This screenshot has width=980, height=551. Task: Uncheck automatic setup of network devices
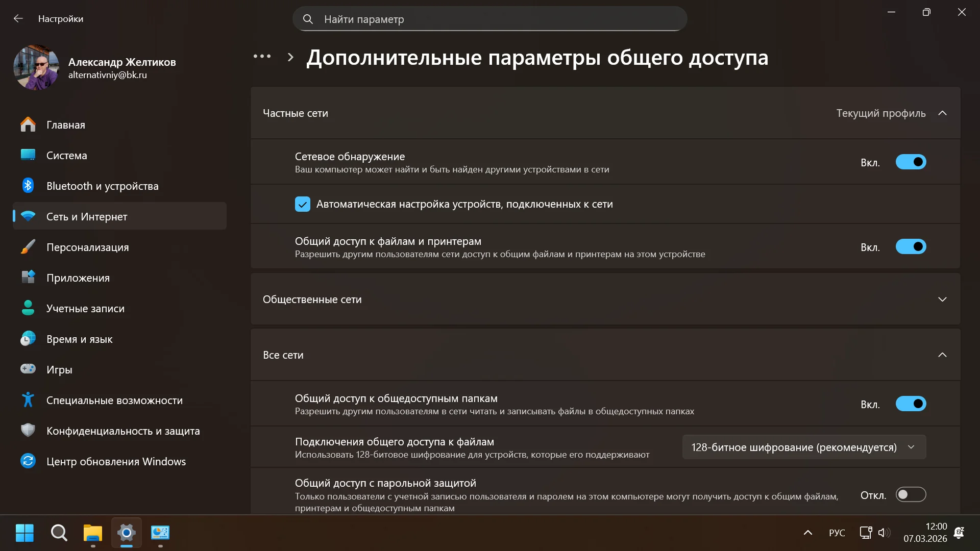click(303, 204)
